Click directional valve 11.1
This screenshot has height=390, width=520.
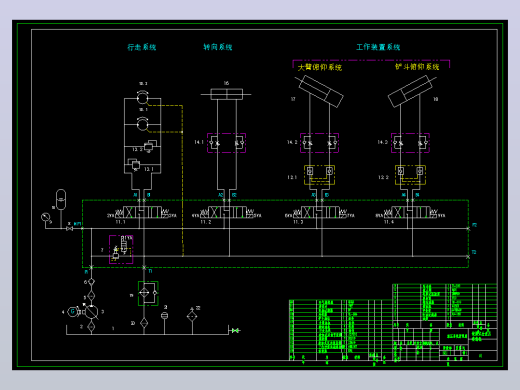tap(142, 212)
